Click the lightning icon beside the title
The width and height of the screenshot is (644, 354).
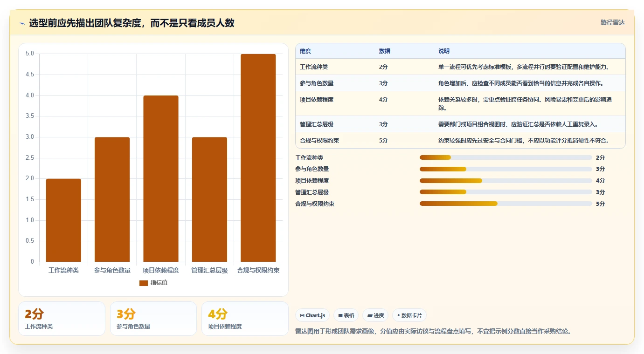pyautogui.click(x=22, y=23)
